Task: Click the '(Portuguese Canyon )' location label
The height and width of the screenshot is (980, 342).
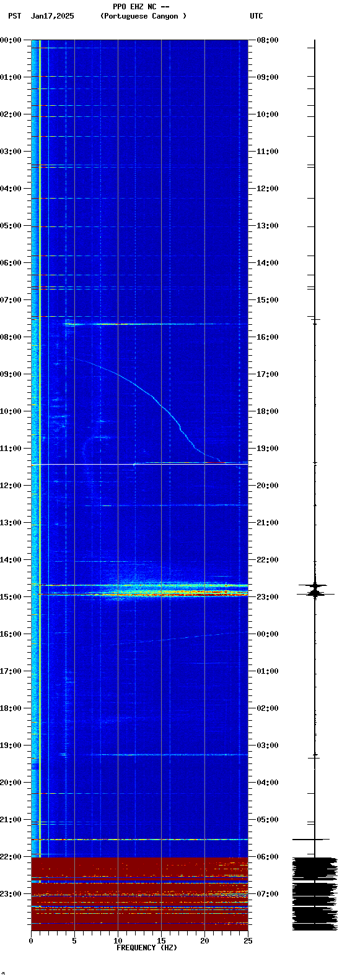Action: [x=143, y=16]
